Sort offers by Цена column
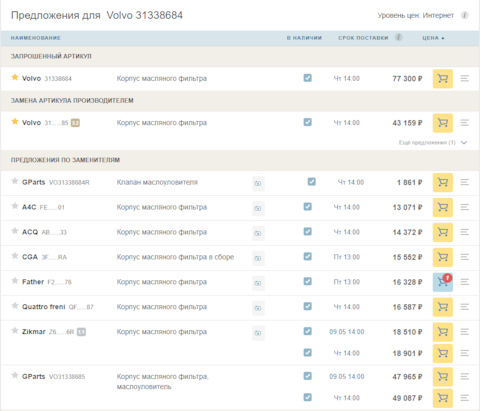The width and height of the screenshot is (480, 411). (x=433, y=38)
